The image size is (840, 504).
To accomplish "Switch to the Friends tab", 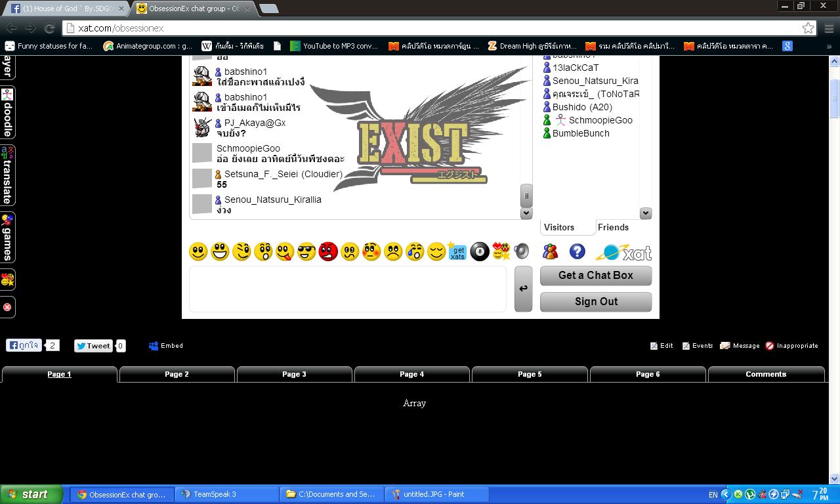I will 614,227.
